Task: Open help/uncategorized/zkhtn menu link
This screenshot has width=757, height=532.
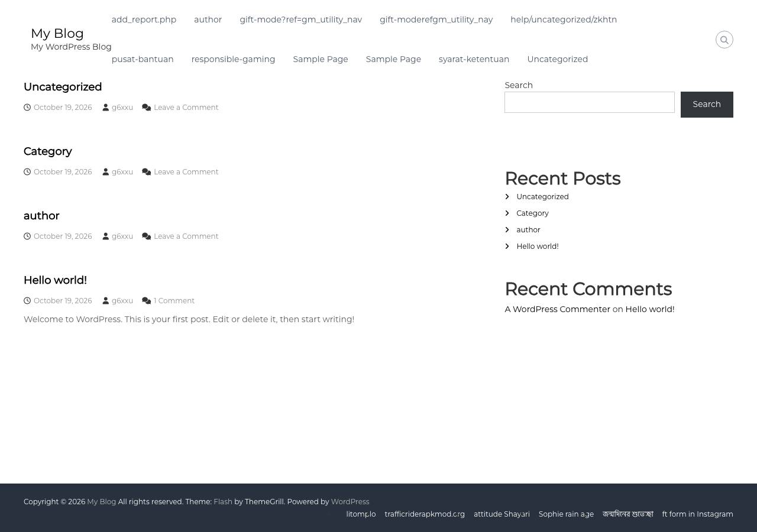Action: tap(564, 20)
